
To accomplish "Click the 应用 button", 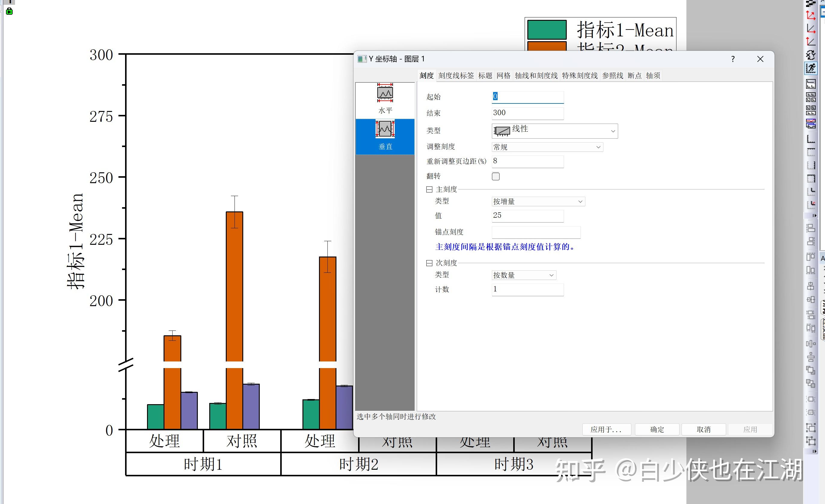I will [750, 430].
